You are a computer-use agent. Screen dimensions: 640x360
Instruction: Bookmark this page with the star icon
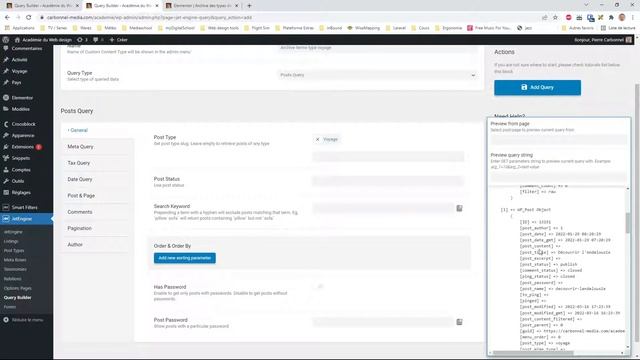click(555, 18)
